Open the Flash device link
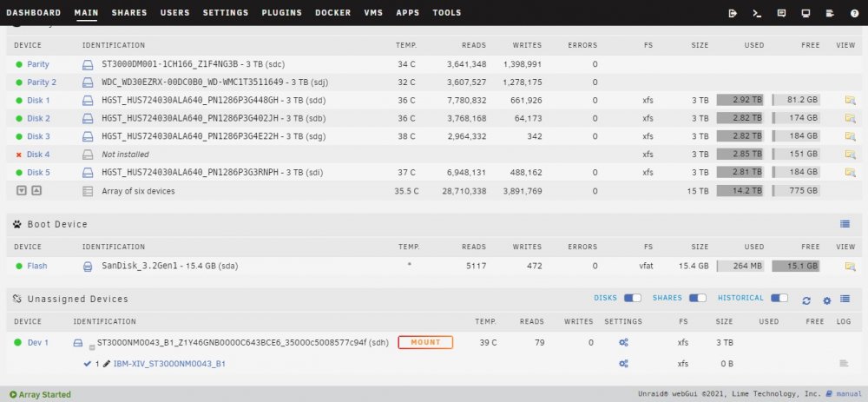This screenshot has height=402, width=868. (x=37, y=266)
